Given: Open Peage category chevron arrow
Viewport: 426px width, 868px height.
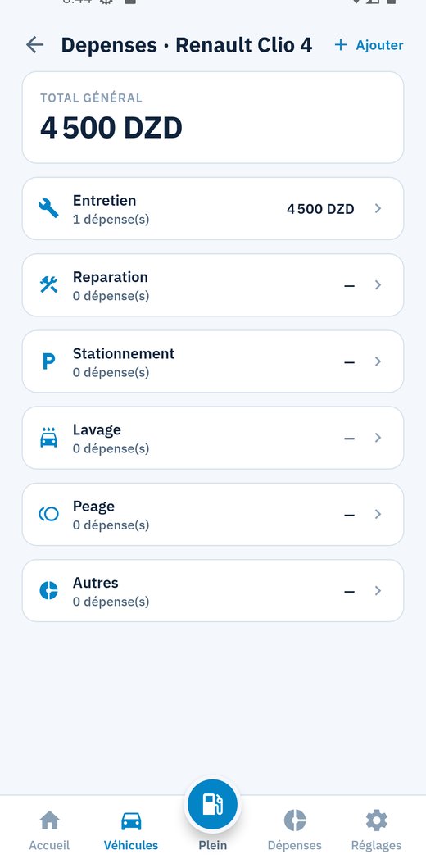Looking at the screenshot, I should 378,514.
